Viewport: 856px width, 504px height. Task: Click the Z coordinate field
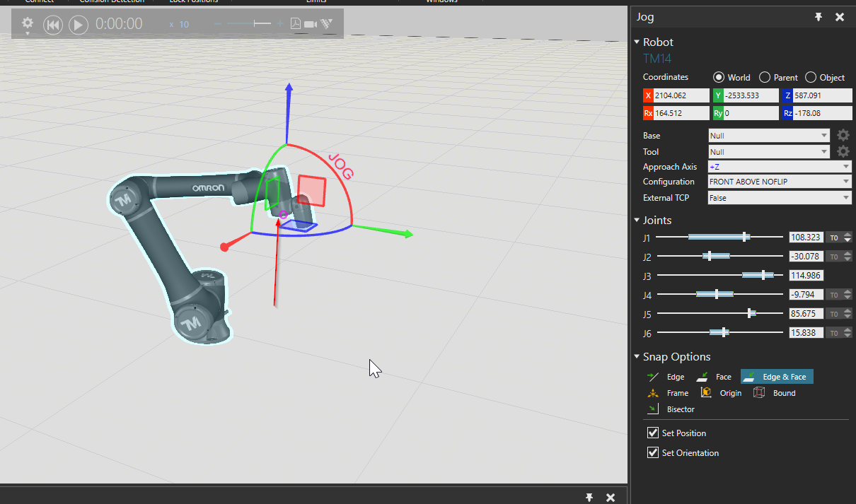823,95
